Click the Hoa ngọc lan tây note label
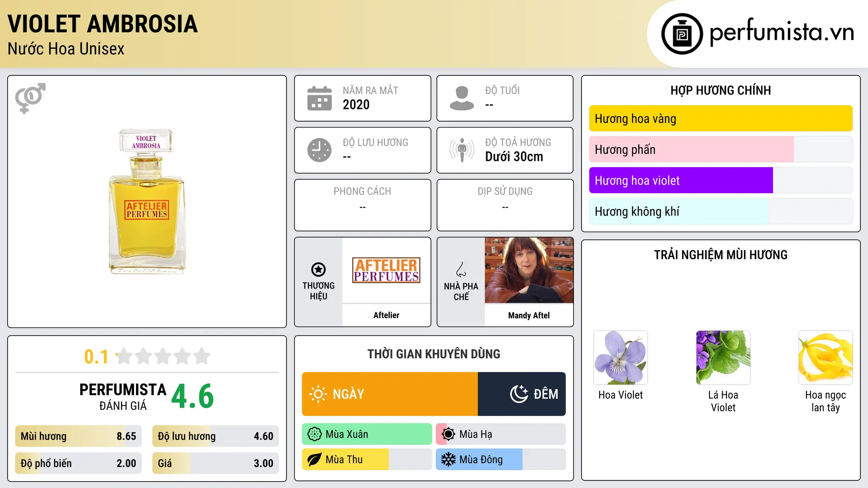Screen dimensions: 868x488 (x=826, y=401)
